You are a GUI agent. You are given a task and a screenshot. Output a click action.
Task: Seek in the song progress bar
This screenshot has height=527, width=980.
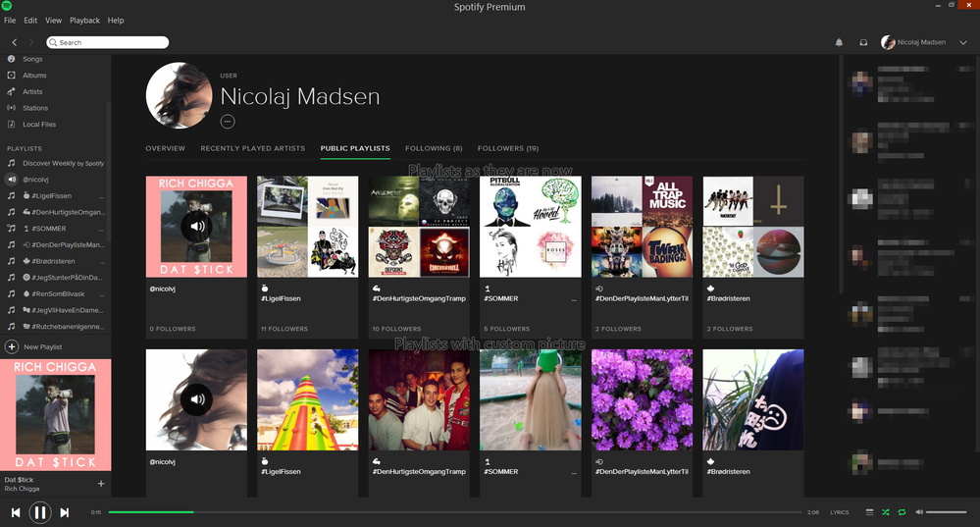[x=455, y=512]
